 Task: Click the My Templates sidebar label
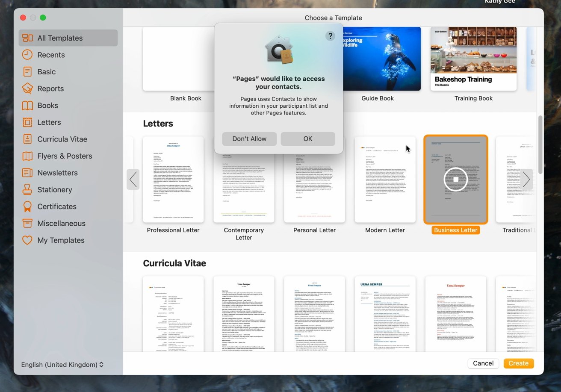point(61,240)
